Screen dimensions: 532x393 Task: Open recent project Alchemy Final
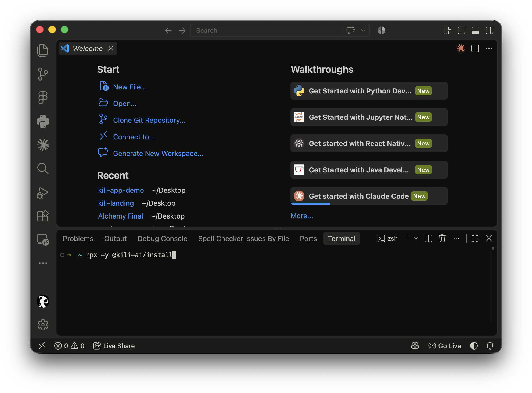pyautogui.click(x=120, y=216)
